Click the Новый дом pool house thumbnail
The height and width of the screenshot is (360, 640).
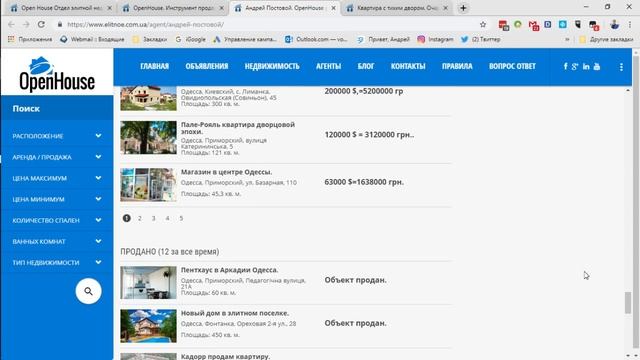[148, 326]
